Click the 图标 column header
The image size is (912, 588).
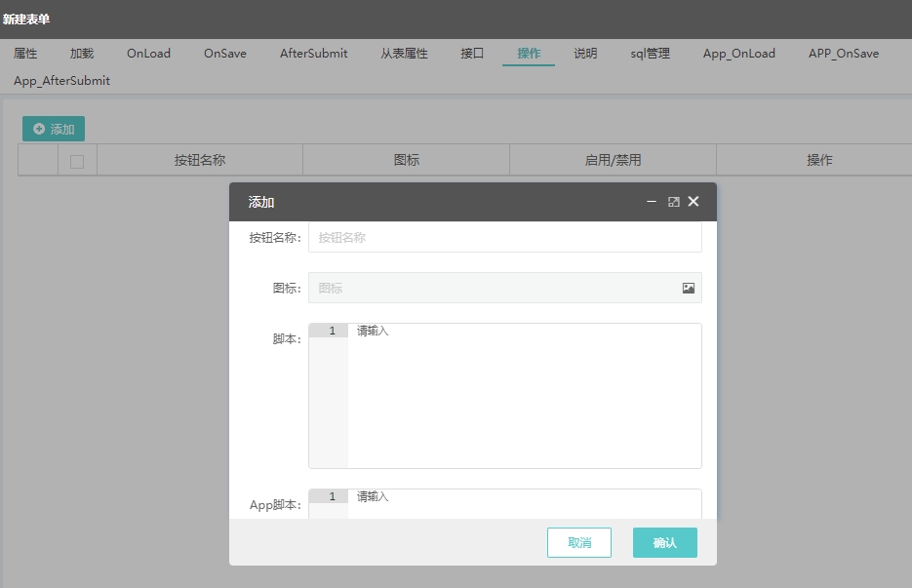406,160
